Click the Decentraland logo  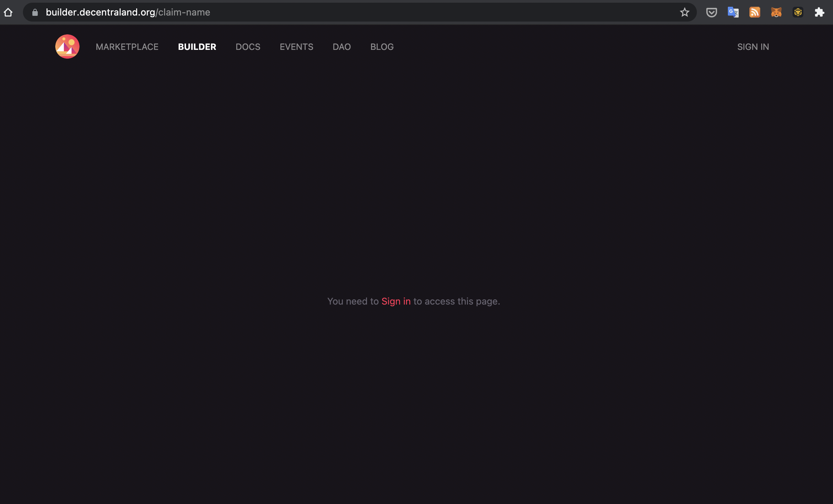pos(67,46)
